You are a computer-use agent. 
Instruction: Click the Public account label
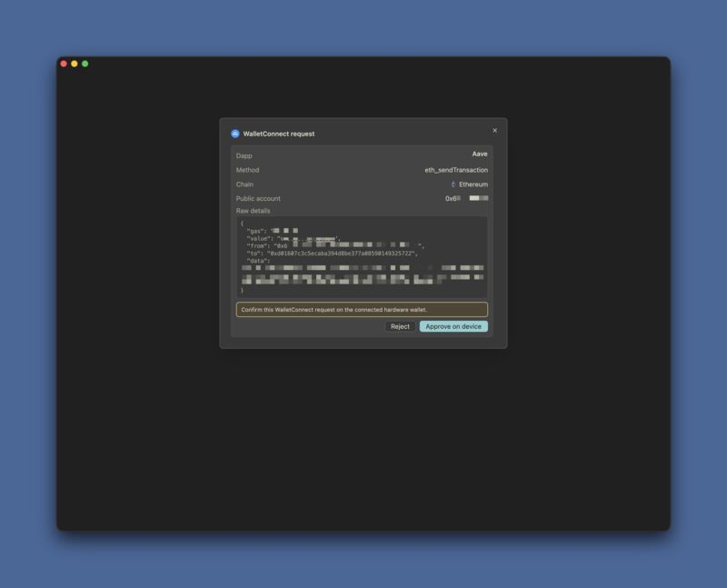tap(258, 198)
